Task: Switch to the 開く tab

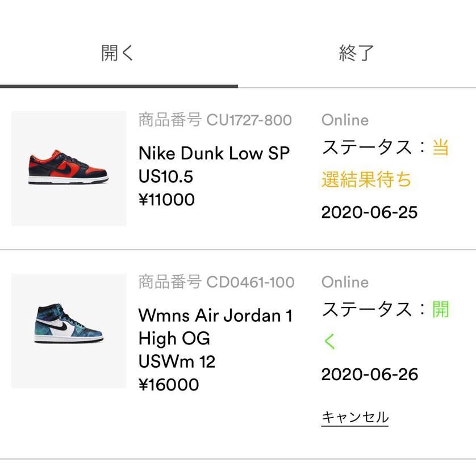Action: [x=118, y=53]
